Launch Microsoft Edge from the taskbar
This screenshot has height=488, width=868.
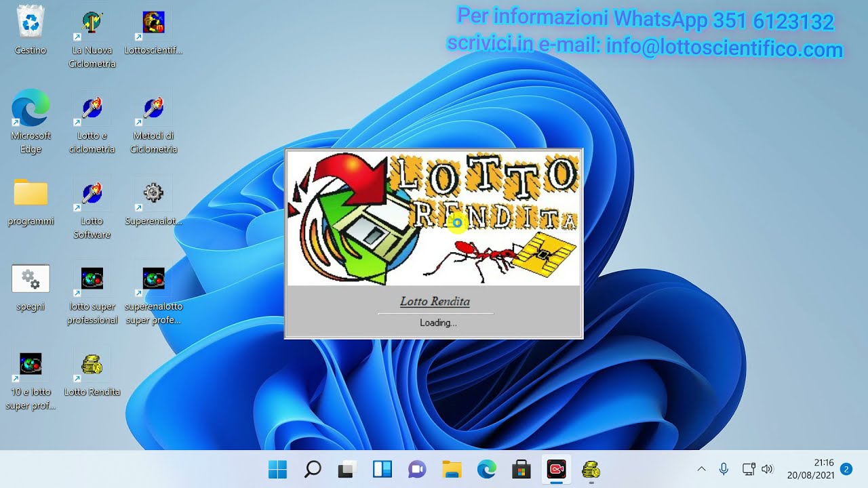point(487,469)
